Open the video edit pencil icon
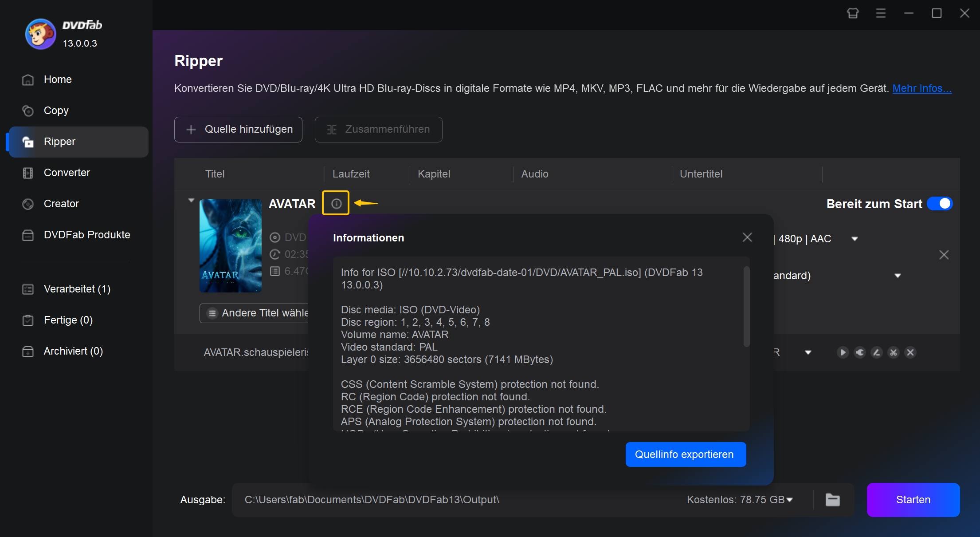The width and height of the screenshot is (980, 537). 876,352
